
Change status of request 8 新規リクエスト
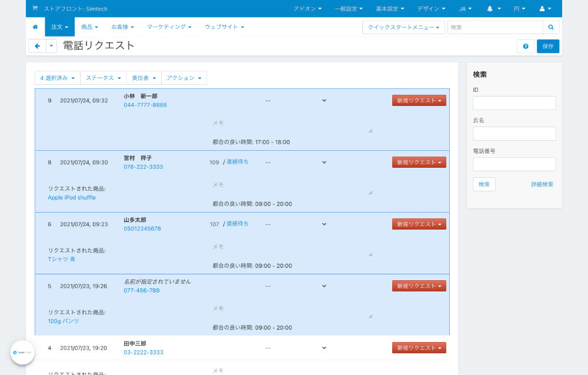[419, 162]
